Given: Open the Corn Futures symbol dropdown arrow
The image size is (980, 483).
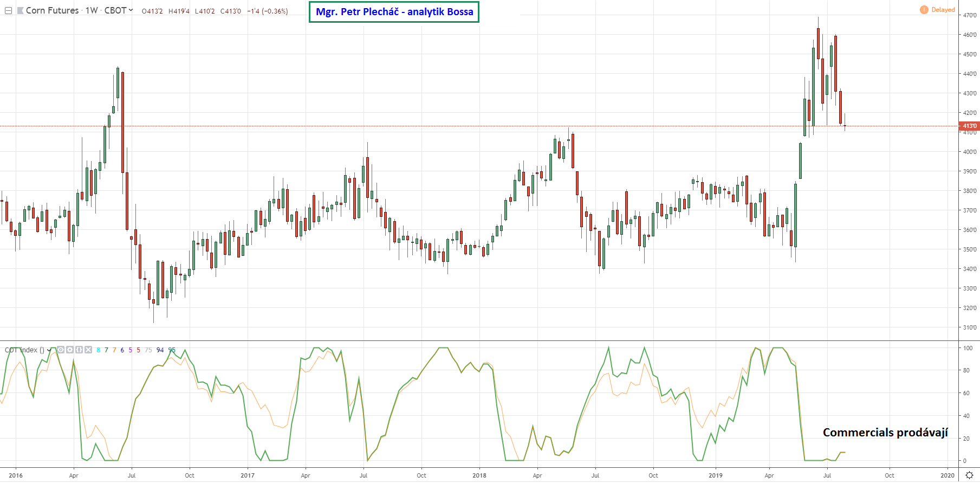Looking at the screenshot, I should [131, 10].
